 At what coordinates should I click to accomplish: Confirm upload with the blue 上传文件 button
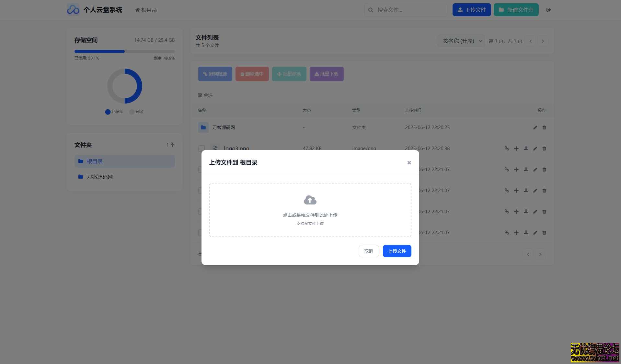[397, 251]
